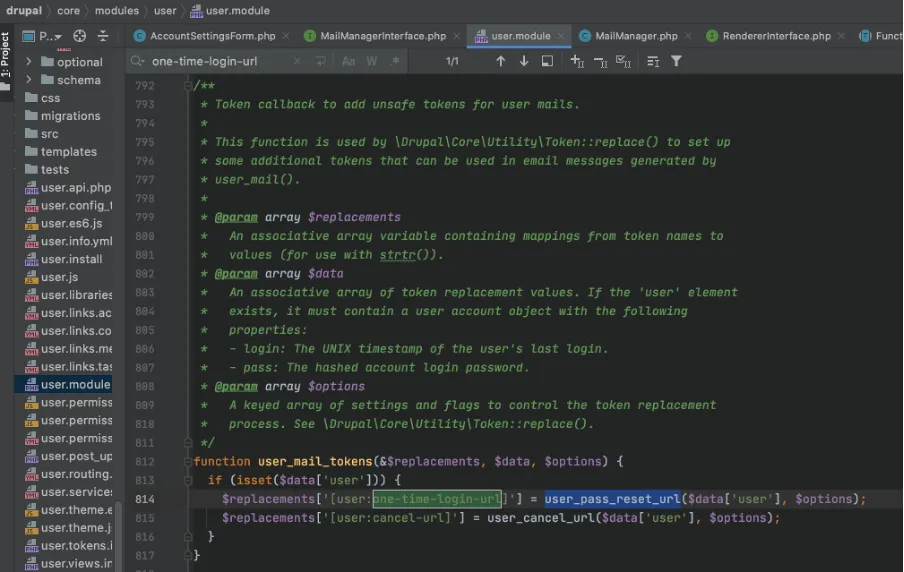904x572 pixels.
Task: Close MailManagerInterface.php tab
Action: tap(457, 36)
